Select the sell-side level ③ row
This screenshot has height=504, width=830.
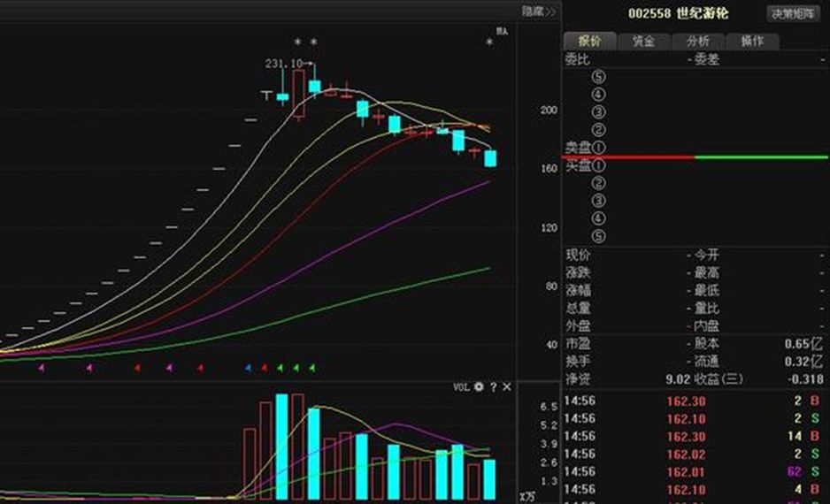695,112
